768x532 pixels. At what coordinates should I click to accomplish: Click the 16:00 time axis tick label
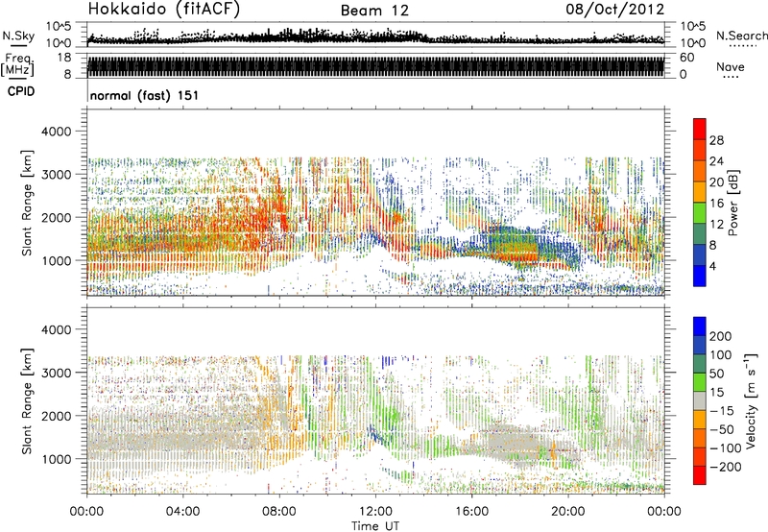click(471, 512)
